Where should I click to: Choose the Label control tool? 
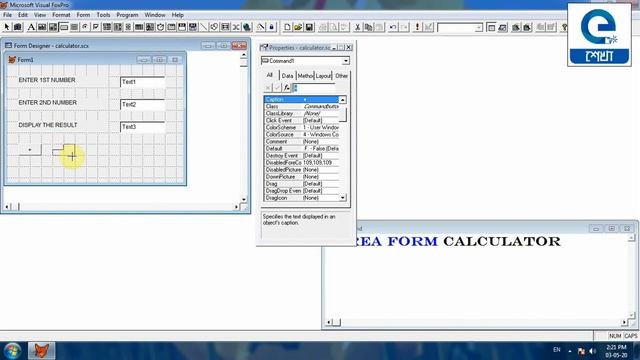point(31,27)
